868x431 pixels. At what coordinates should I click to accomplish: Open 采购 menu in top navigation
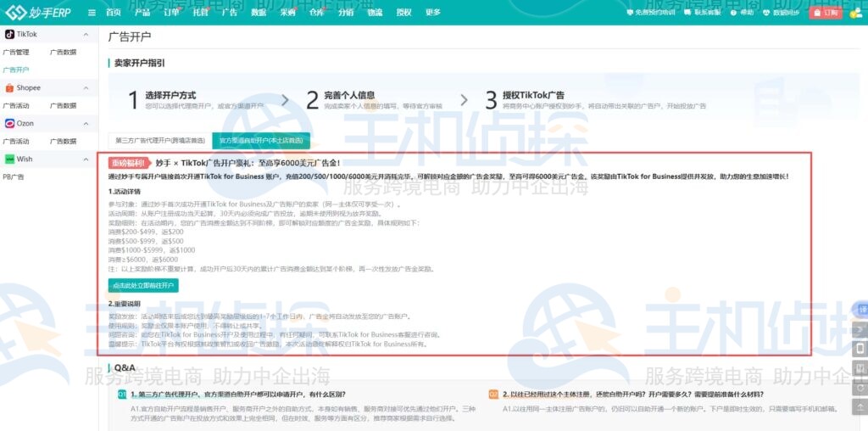pos(288,12)
